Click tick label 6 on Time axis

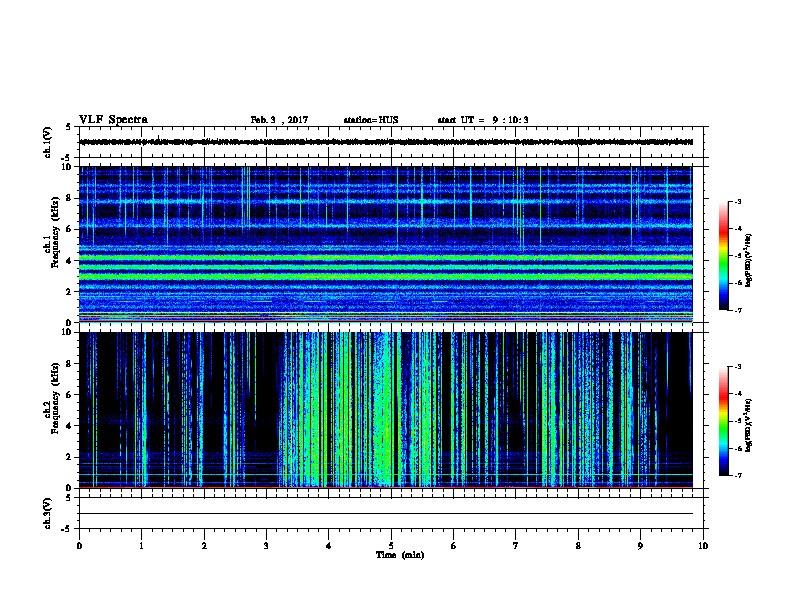(454, 546)
